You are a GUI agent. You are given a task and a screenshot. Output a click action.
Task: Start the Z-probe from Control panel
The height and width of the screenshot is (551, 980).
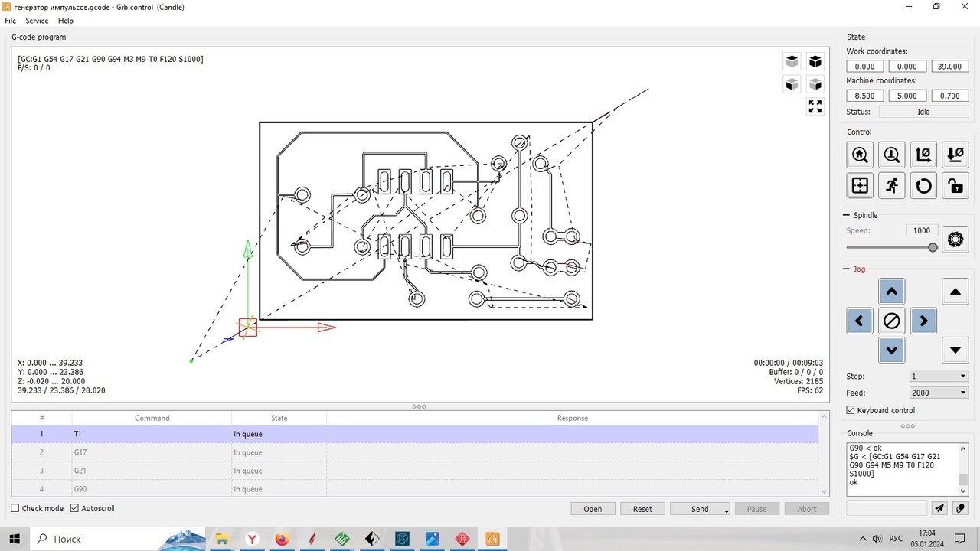pyautogui.click(x=892, y=155)
